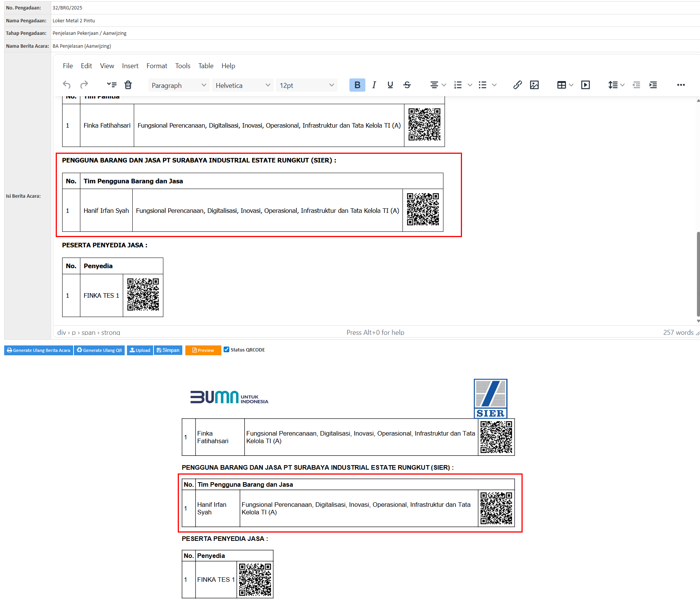This screenshot has width=700, height=603.
Task: Click the QR code in the preview's Hanif Irfan Syah row
Action: [496, 508]
